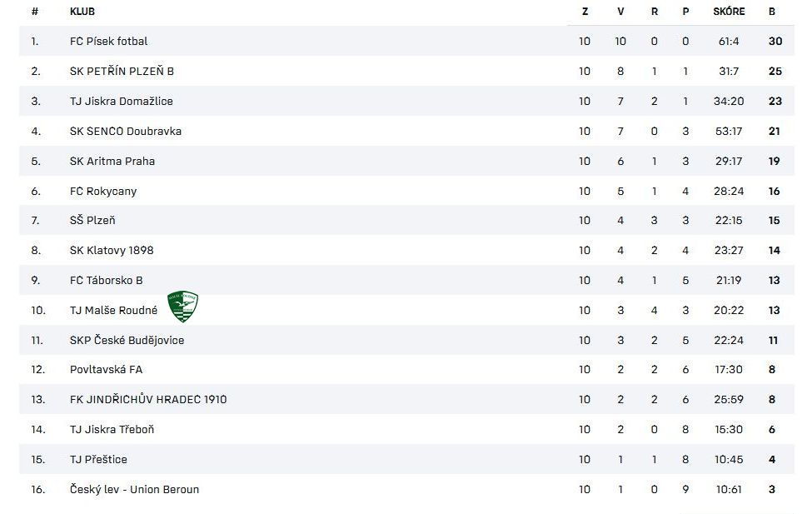Click the B points column header
Viewport: 812px width, 514px height.
coord(772,12)
